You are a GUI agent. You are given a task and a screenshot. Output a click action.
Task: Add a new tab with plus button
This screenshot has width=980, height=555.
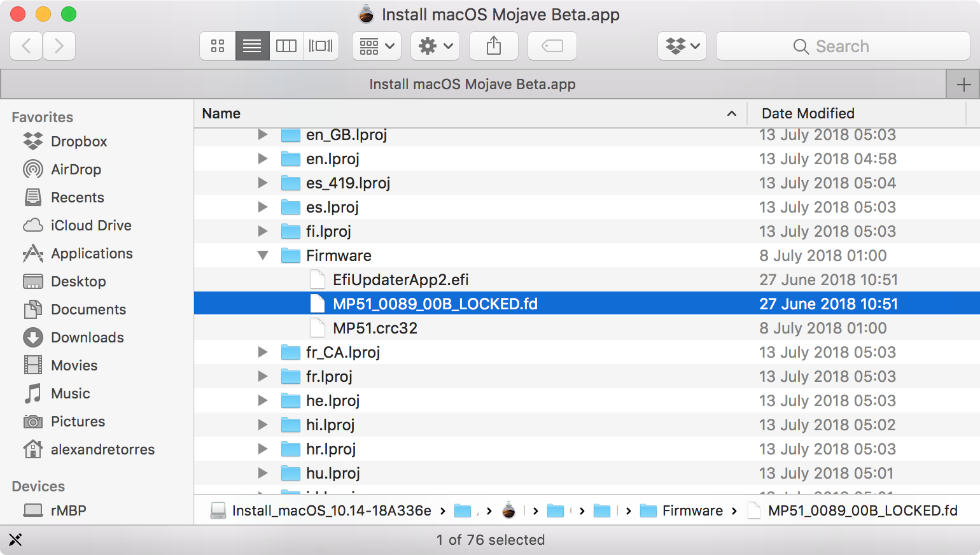(x=963, y=84)
